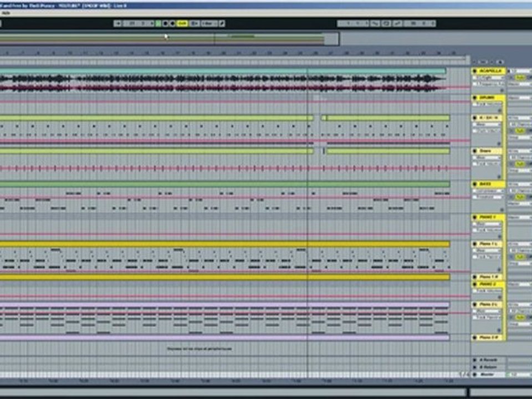
Task: Fold the BASS track
Action: (x=474, y=184)
